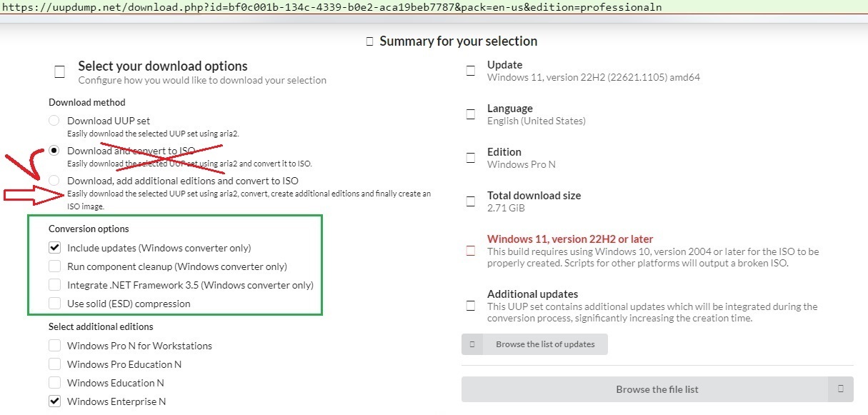Click the icon beside the Edition entry
Viewport: 868px width, 415px height.
click(470, 158)
